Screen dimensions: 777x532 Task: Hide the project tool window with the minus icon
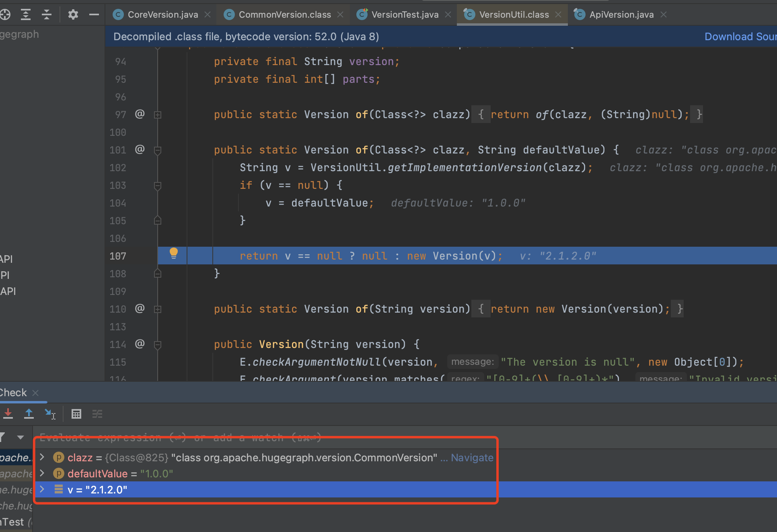94,15
